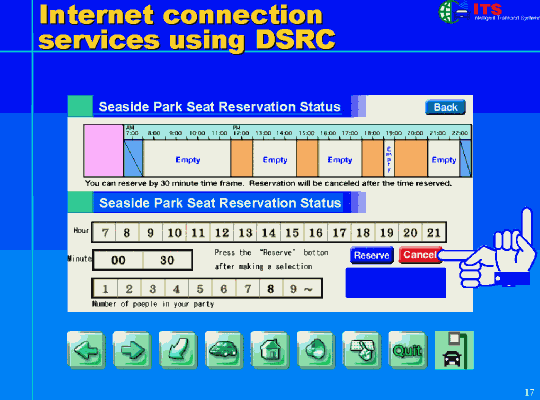Click the Reserve button
The height and width of the screenshot is (400, 540).
pyautogui.click(x=372, y=255)
